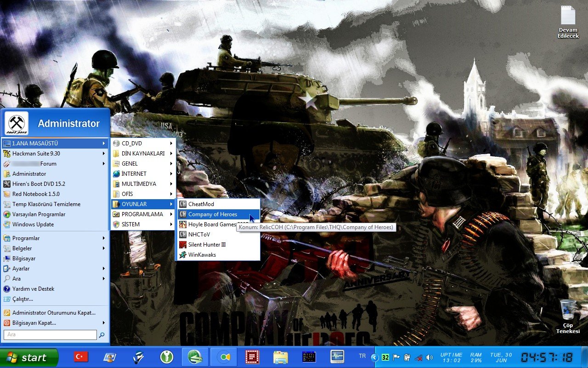The image size is (588, 368).
Task: Open the red dotted-square taskbar app
Action: point(252,357)
